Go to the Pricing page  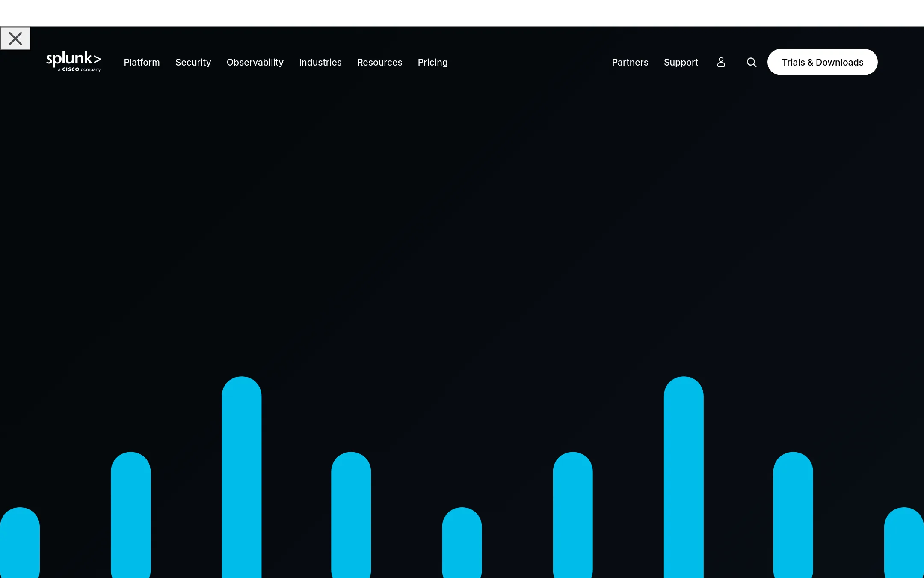pyautogui.click(x=433, y=62)
